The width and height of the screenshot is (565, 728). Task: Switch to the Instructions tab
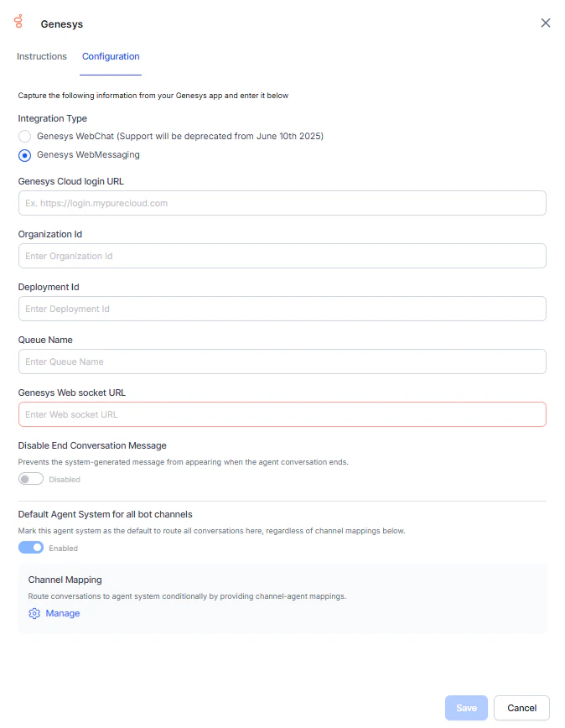[41, 56]
